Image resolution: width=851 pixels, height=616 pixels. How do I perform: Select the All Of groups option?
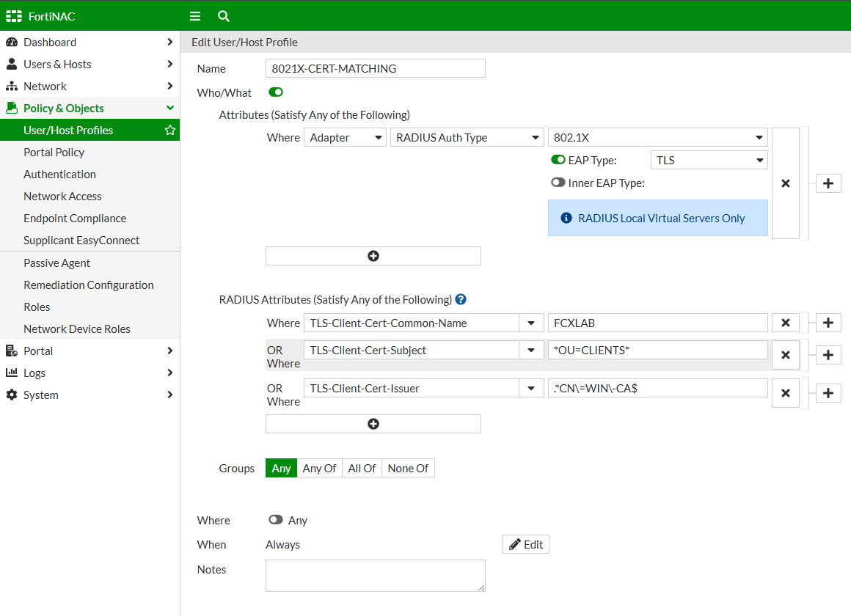[362, 469]
